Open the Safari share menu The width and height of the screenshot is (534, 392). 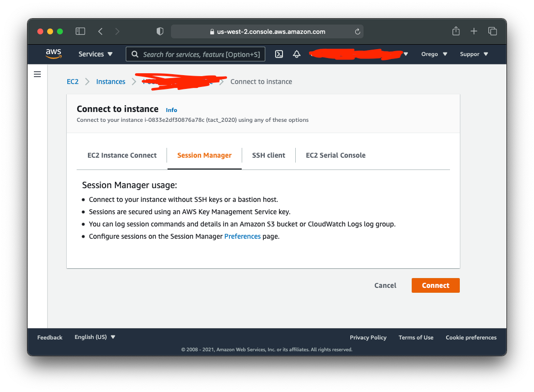coord(456,31)
